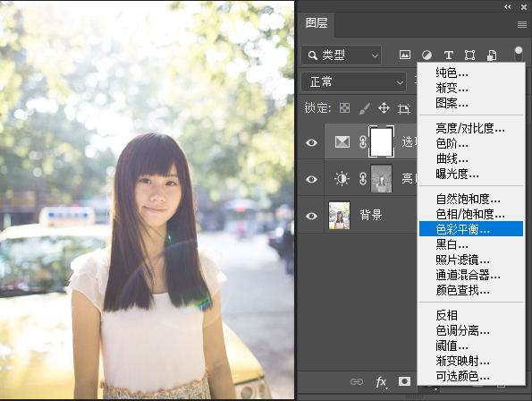Screen dimensions: 532x401
Task: Open the 正常 blend mode dropdown
Action: point(354,81)
